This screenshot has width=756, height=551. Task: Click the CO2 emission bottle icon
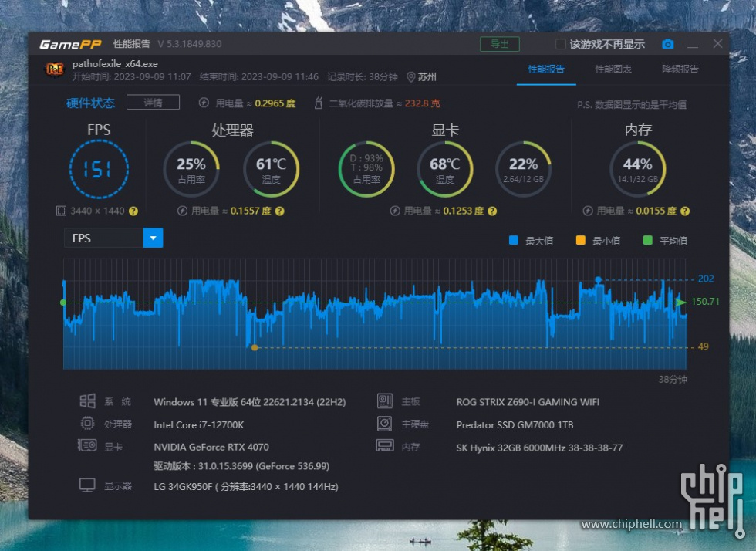tap(318, 103)
